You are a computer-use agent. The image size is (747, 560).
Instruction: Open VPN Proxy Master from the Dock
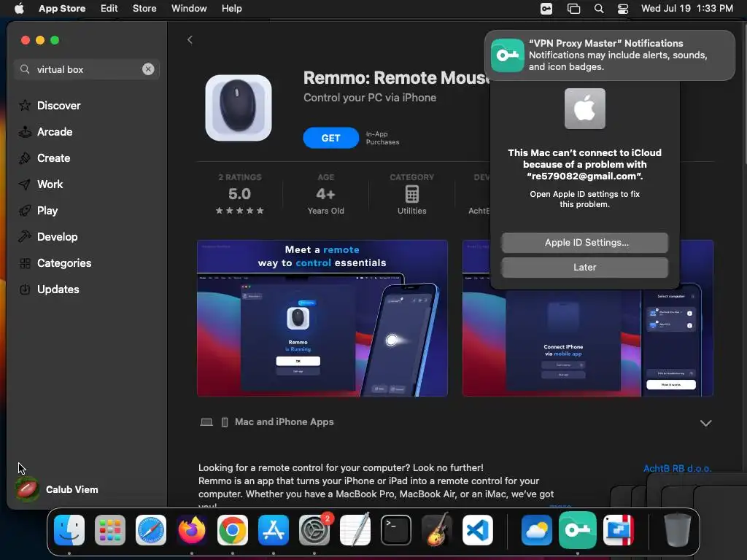pyautogui.click(x=578, y=530)
